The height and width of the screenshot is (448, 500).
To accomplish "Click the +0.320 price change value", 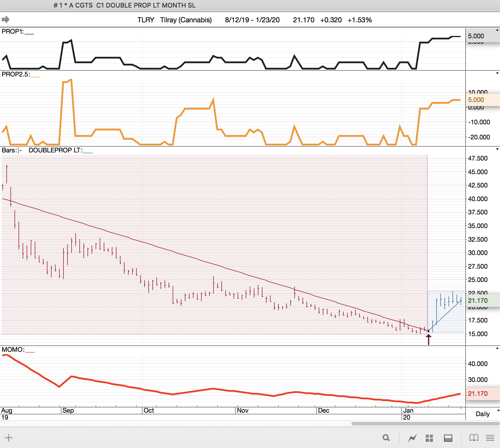I will [x=331, y=20].
